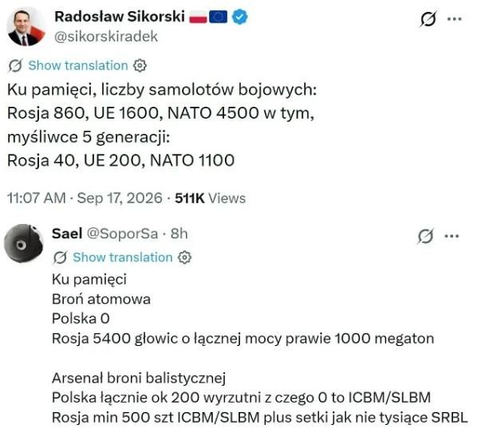The height and width of the screenshot is (448, 477).
Task: Show translation of Sikorski's post
Action: [x=78, y=65]
